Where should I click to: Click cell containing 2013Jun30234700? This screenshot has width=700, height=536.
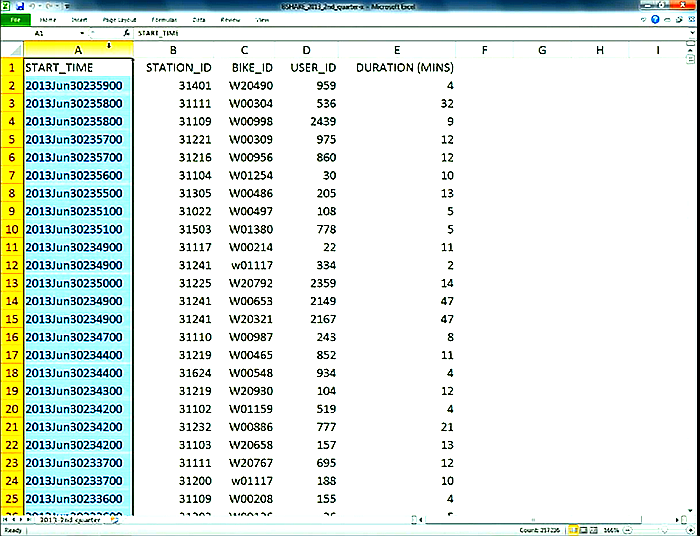point(78,337)
